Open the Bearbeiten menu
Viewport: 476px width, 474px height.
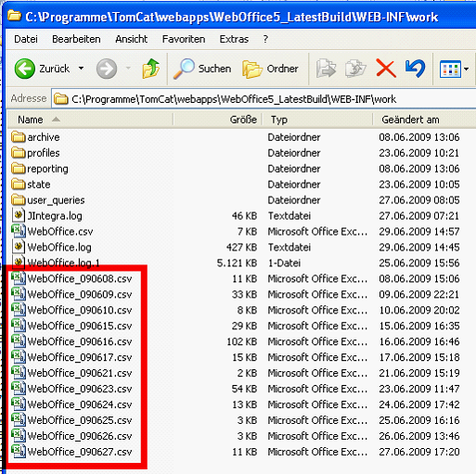pos(76,39)
